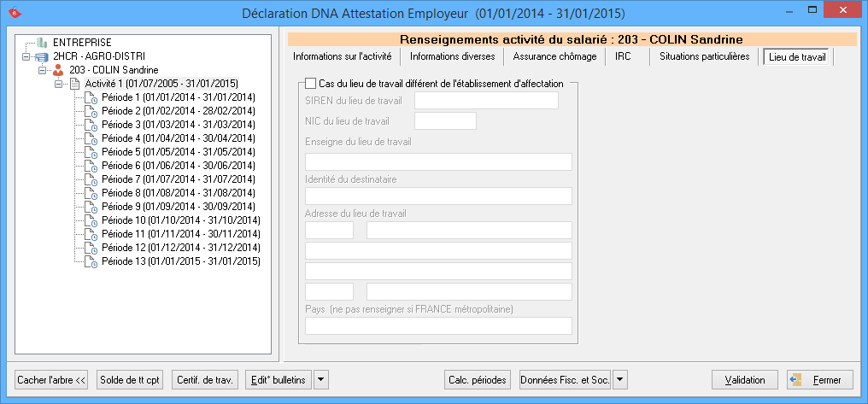Screen dimensions: 868x404
Task: Click the Calc. périodes button
Action: point(478,379)
